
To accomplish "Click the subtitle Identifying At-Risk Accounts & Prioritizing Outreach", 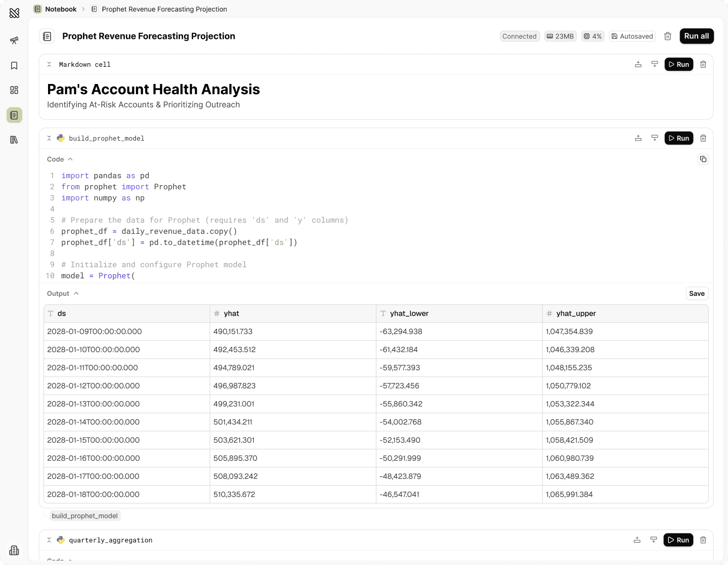I will coord(144,105).
